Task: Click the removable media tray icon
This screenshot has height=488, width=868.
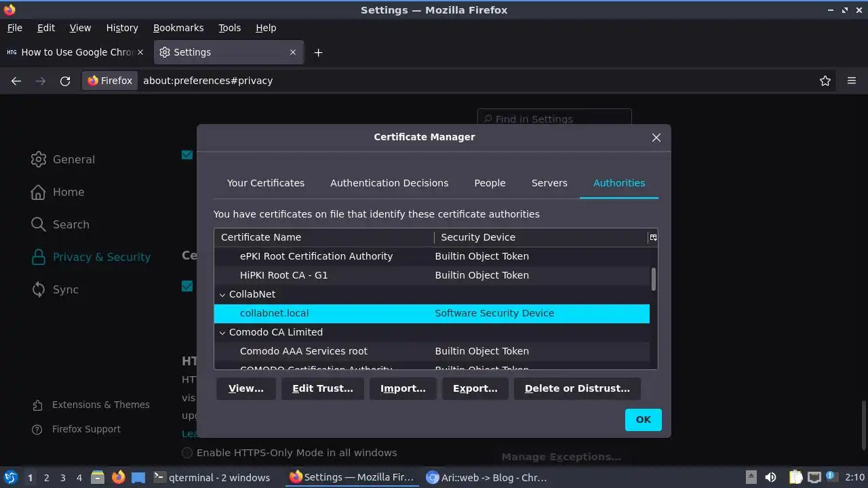Action: click(x=751, y=477)
